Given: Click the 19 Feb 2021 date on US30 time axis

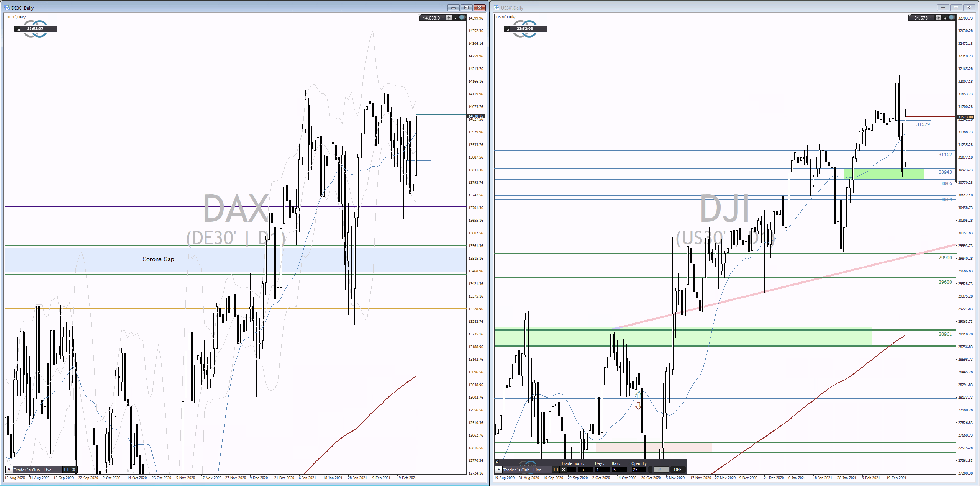Looking at the screenshot, I should pyautogui.click(x=896, y=478).
